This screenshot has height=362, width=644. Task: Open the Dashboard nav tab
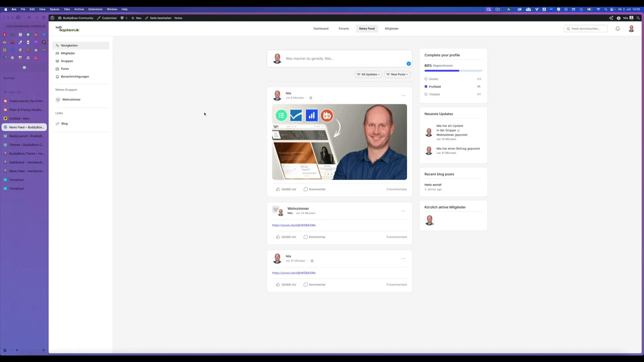point(321,29)
